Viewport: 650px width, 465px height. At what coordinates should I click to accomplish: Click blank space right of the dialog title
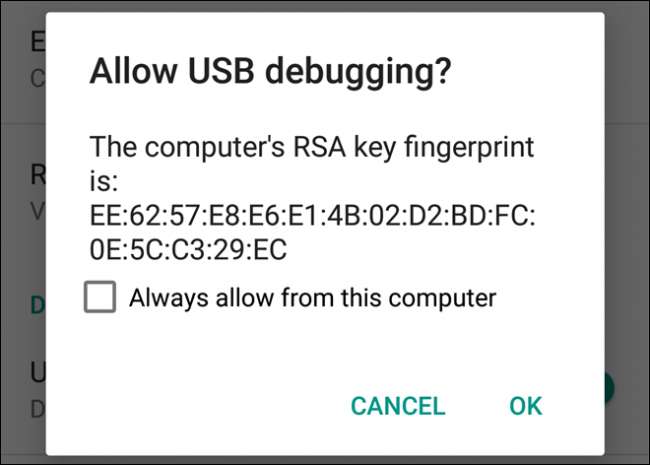530,72
